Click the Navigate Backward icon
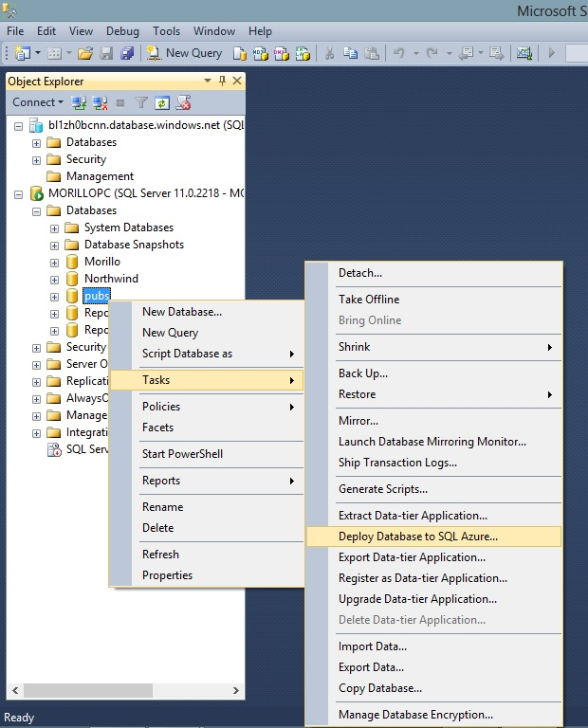Screen dimensions: 588x728 (466, 53)
